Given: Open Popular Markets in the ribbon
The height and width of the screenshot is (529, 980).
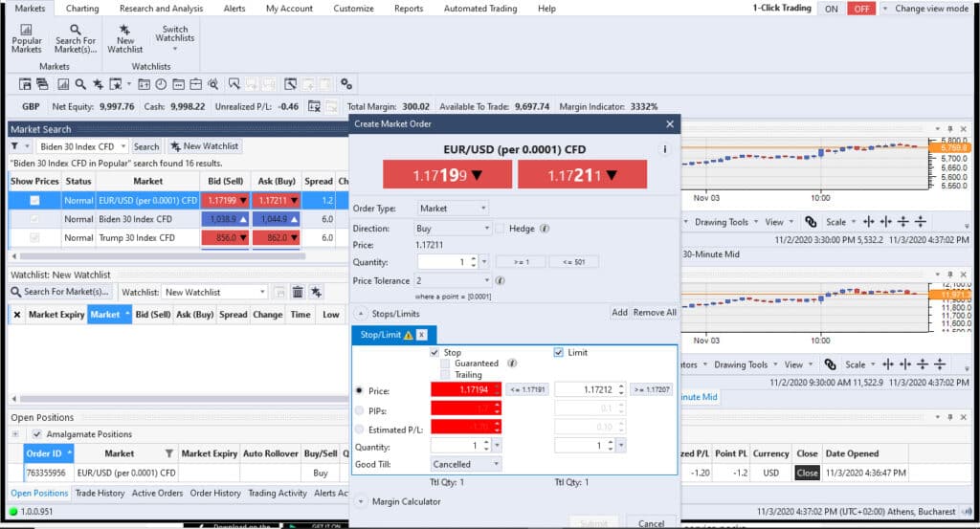Looking at the screenshot, I should click(x=26, y=38).
